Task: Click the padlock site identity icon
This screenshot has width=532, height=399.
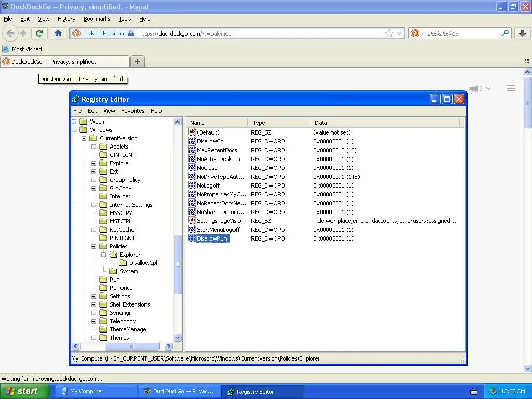Action: [131, 33]
